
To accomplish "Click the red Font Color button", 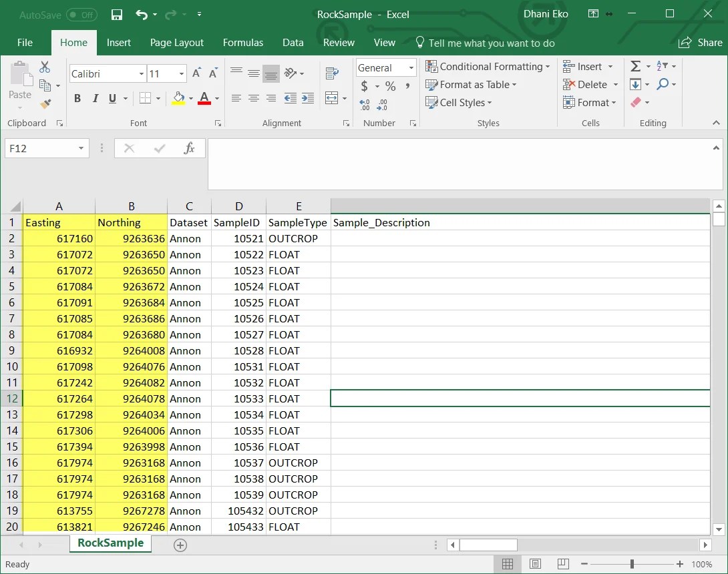I will (x=204, y=98).
